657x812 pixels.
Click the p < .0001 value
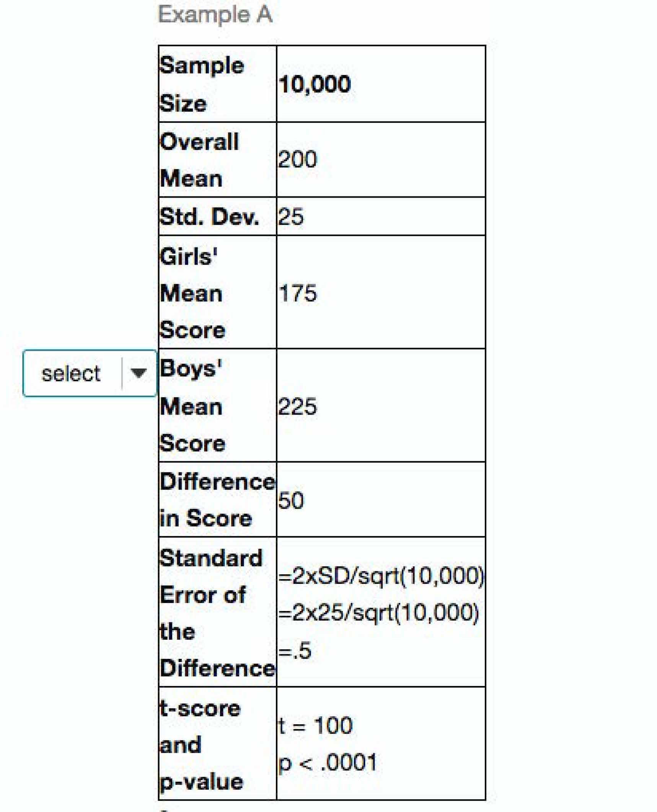[328, 762]
